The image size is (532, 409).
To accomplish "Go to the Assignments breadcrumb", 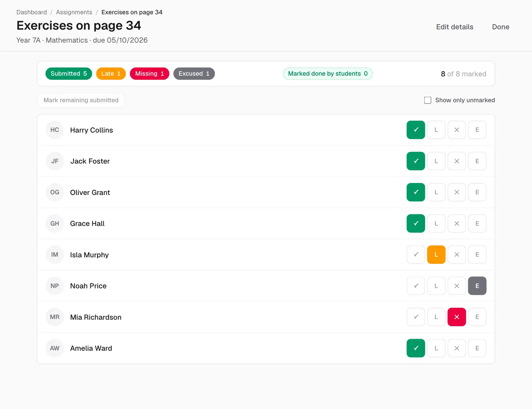I will (74, 12).
